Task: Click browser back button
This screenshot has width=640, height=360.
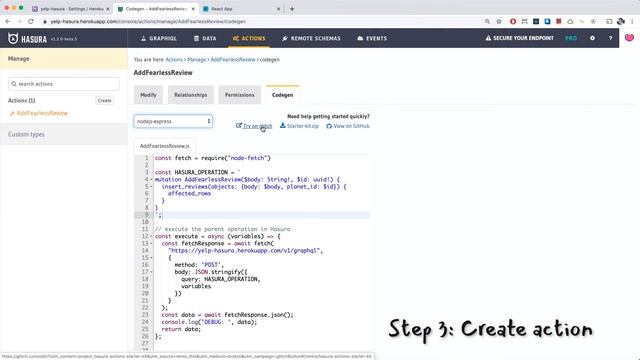Action: (8, 21)
